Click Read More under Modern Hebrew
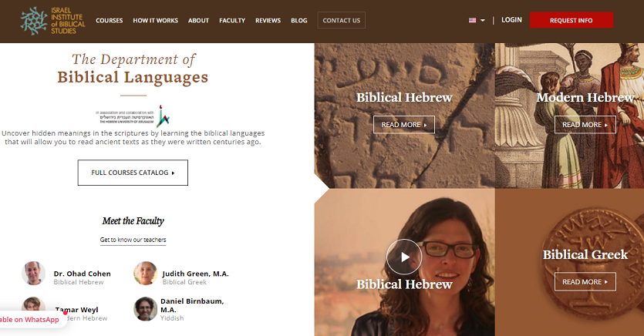644x336 pixels. [585, 125]
